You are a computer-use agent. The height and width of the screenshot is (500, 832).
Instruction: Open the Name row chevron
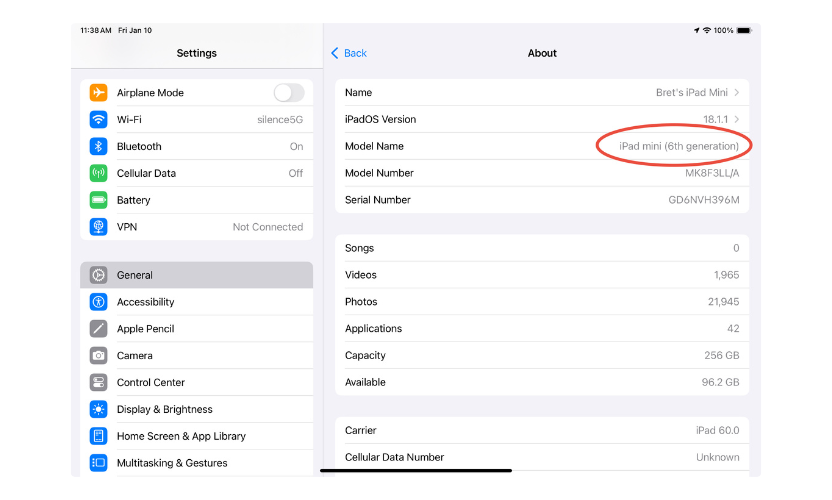click(x=736, y=92)
